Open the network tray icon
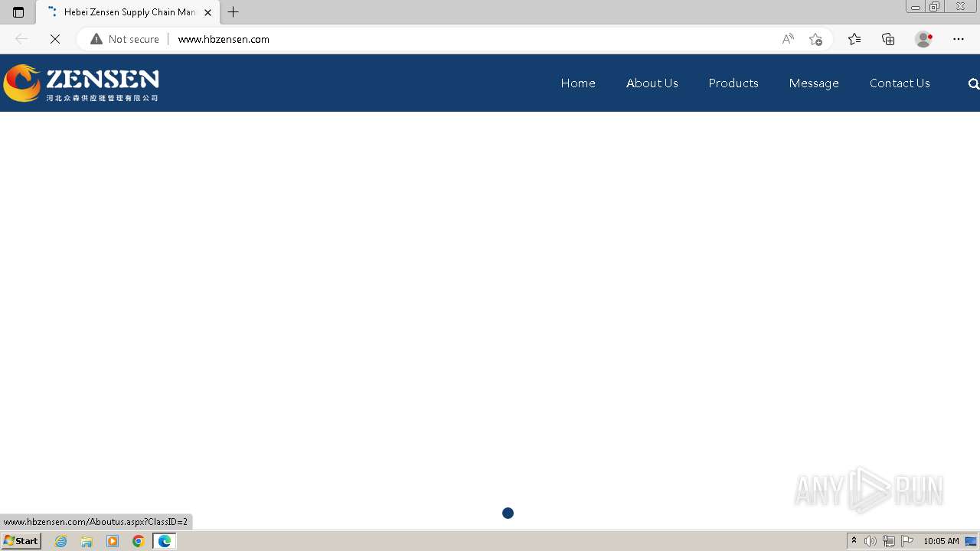The height and width of the screenshot is (551, 980). click(889, 541)
